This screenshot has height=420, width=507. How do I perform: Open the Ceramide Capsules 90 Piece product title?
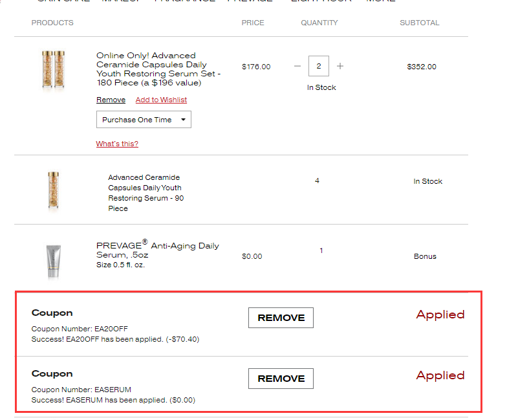(146, 193)
